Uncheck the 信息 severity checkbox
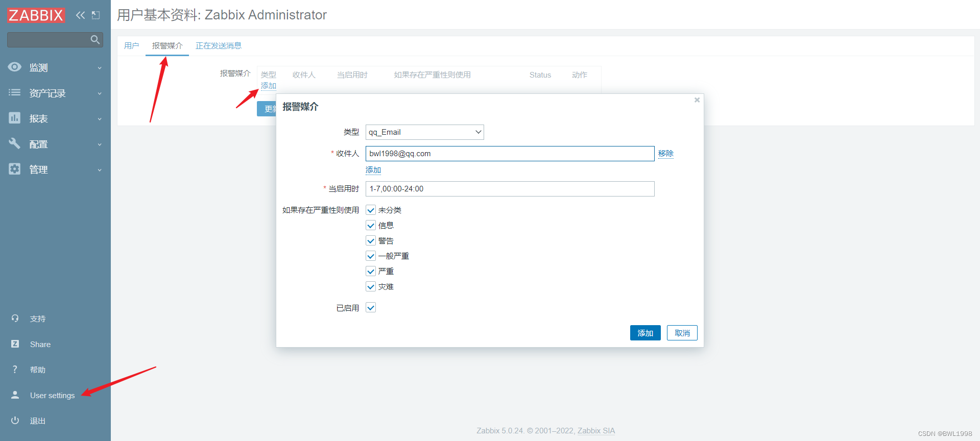Viewport: 980px width, 441px height. 371,226
